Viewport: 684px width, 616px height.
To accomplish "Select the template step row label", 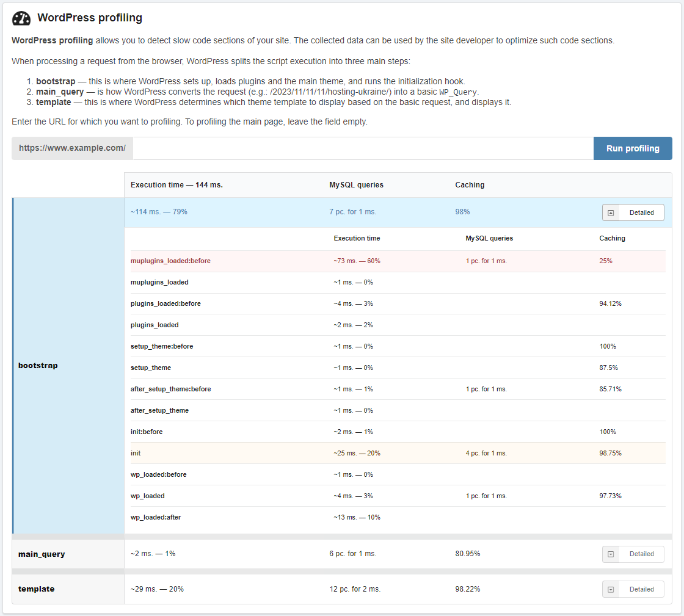I will pyautogui.click(x=36, y=589).
